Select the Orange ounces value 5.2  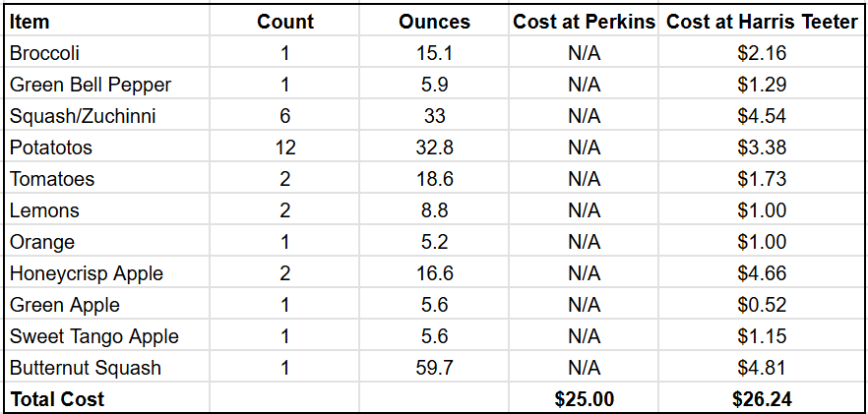[x=434, y=242]
